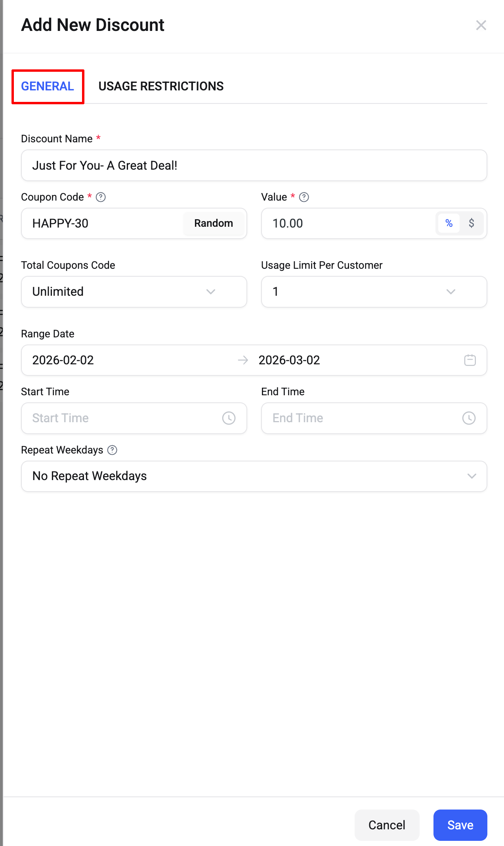This screenshot has width=504, height=846.
Task: Click the range end date 2026-03-02
Action: pos(289,360)
